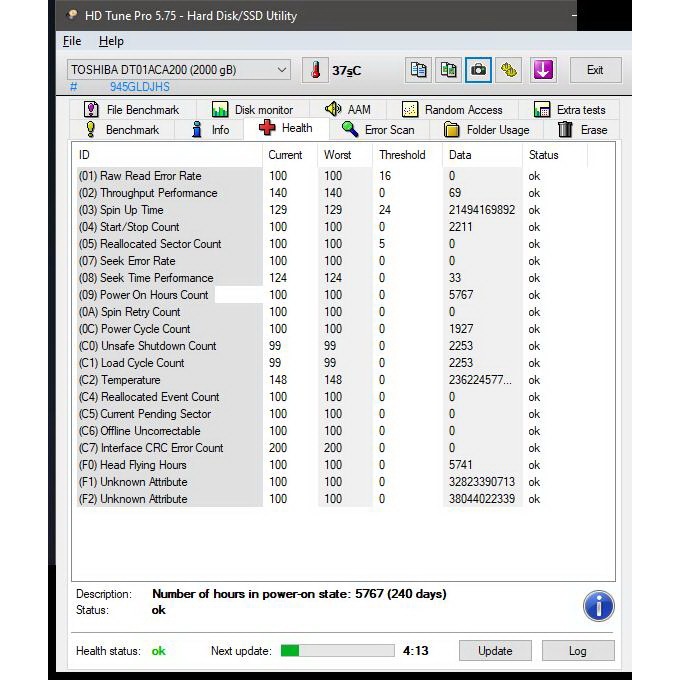Click the blue info icon beside description
This screenshot has height=680, width=680.
(598, 605)
